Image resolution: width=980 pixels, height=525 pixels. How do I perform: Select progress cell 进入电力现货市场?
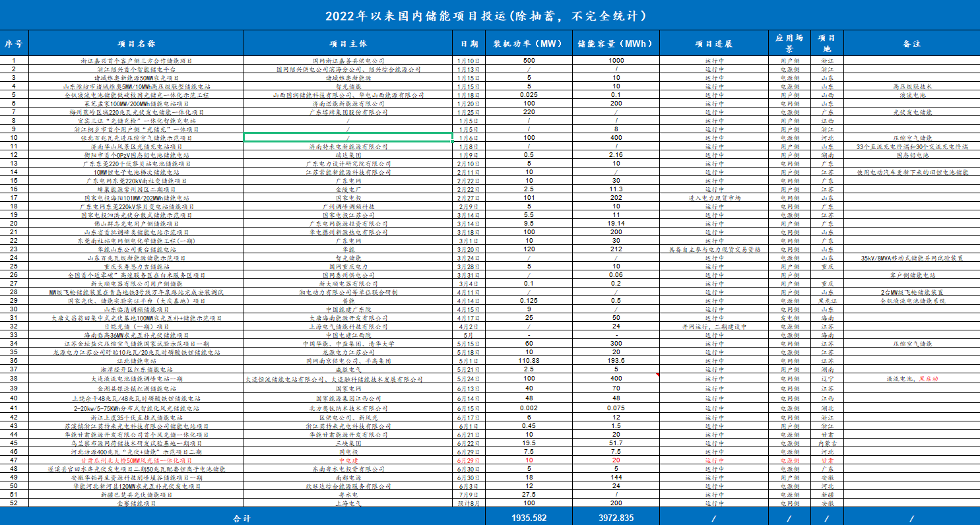[713, 198]
